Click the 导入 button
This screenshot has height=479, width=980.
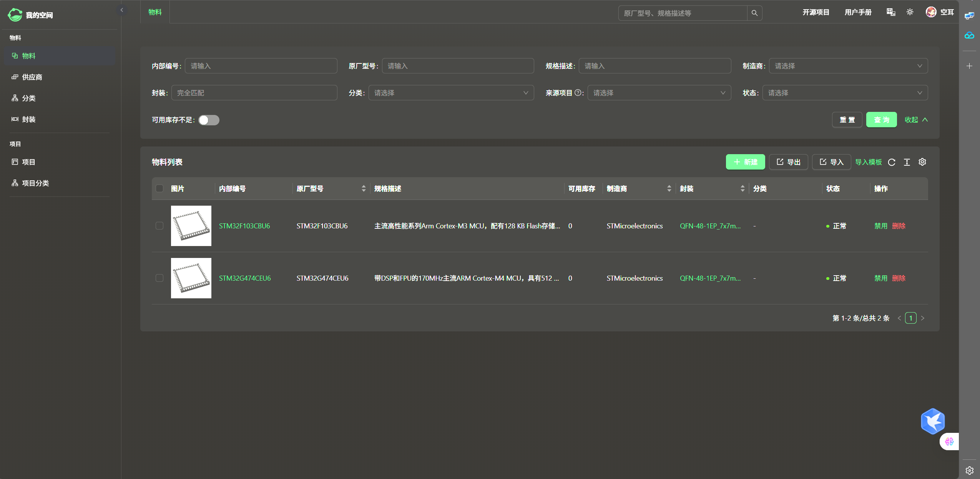coord(832,162)
